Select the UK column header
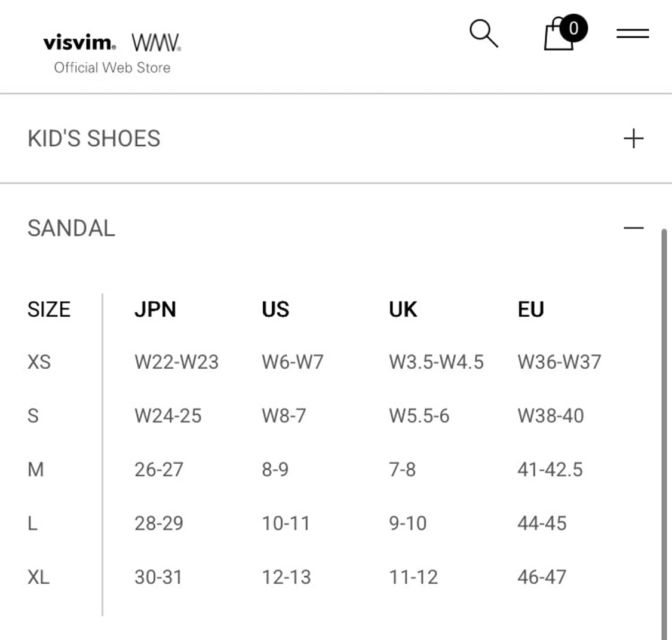This screenshot has width=672, height=640. click(403, 309)
